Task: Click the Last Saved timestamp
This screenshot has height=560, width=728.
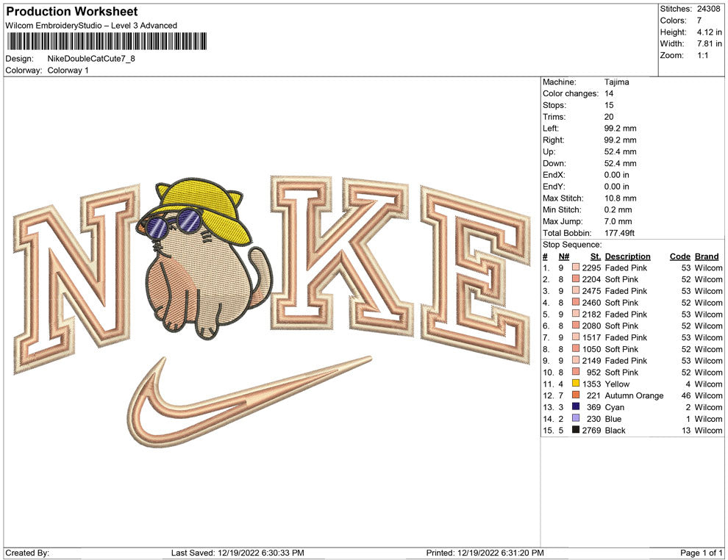Action: coord(238,553)
